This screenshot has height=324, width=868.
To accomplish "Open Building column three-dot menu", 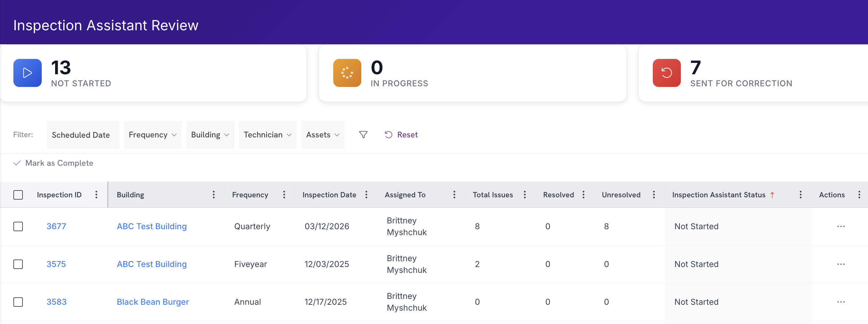I will [x=214, y=194].
